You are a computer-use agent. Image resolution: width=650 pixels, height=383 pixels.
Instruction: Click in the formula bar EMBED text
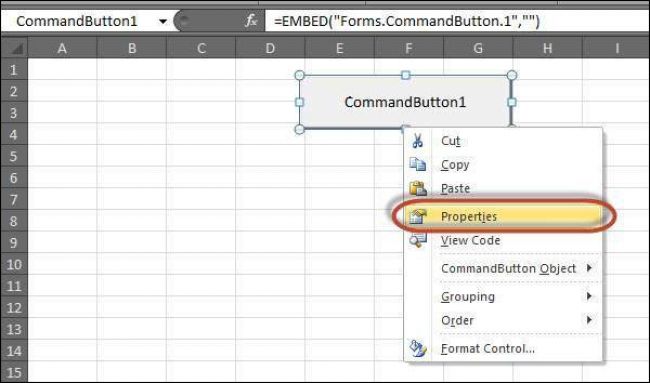pyautogui.click(x=407, y=21)
